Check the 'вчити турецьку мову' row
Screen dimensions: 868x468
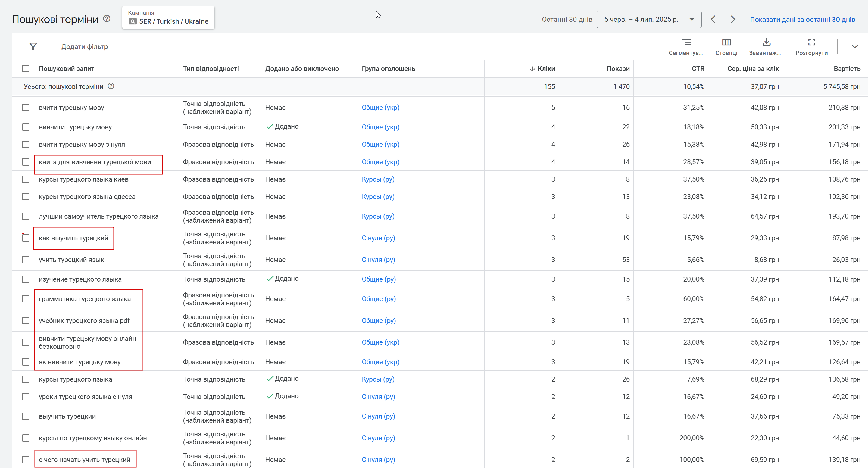pyautogui.click(x=26, y=107)
